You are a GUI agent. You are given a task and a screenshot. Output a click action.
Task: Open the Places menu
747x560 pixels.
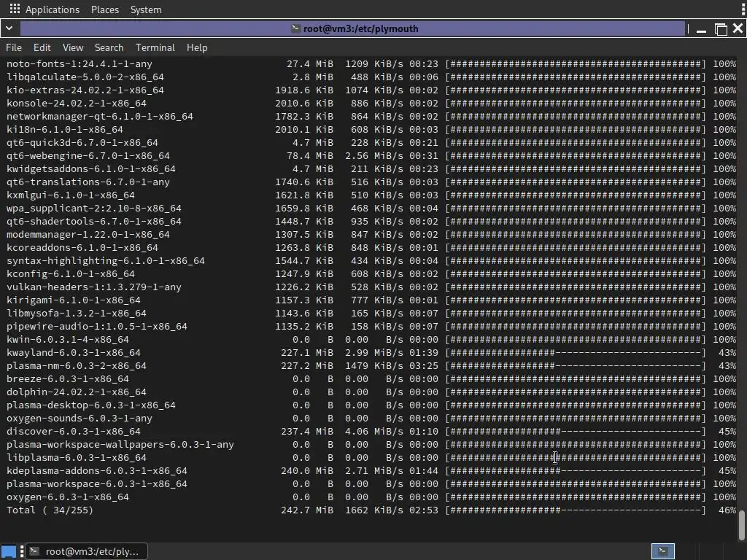(x=105, y=9)
